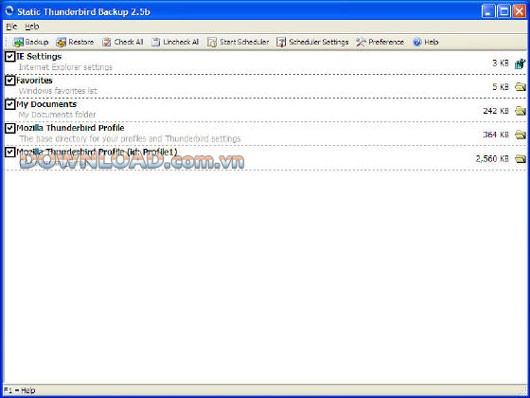This screenshot has height=398, width=530.
Task: Maximize the Static Thunderbird Backup window
Action: (504, 11)
